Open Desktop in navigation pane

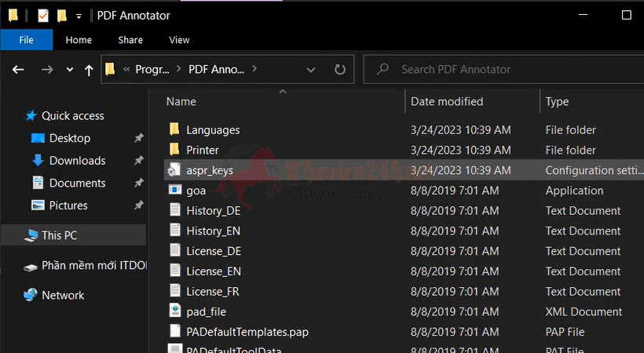pos(70,138)
